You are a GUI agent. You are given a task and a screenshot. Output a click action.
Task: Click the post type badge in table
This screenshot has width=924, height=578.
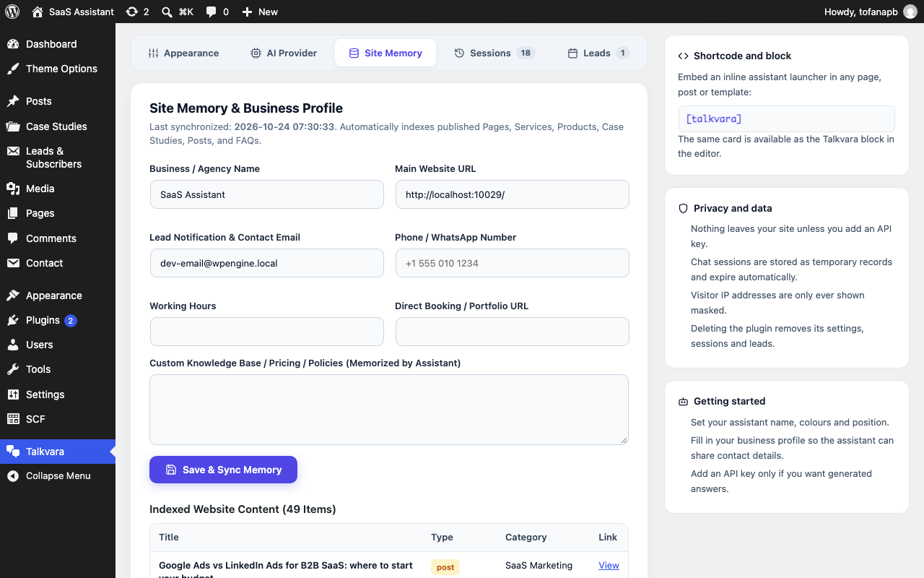point(445,567)
